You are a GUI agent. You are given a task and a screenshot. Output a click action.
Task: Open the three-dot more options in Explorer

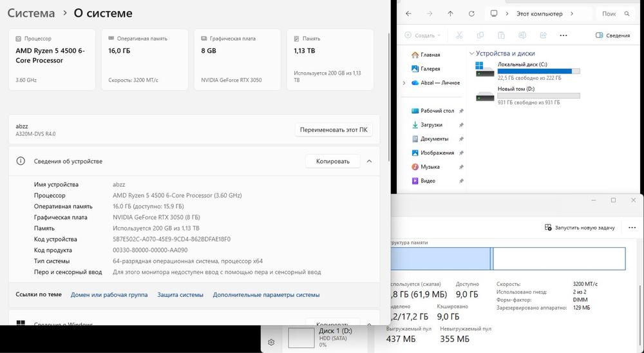563,35
